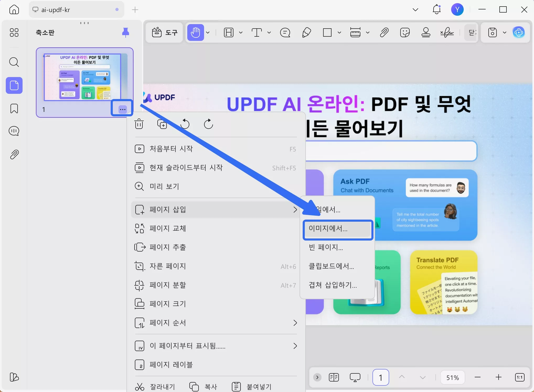Image resolution: width=534 pixels, height=392 pixels.
Task: Open the Comment tool
Action: tap(285, 32)
